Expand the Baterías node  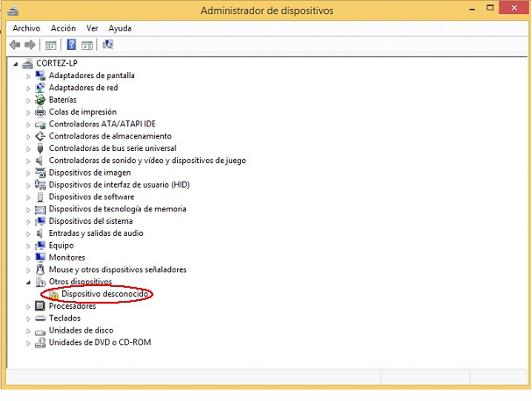pos(28,101)
